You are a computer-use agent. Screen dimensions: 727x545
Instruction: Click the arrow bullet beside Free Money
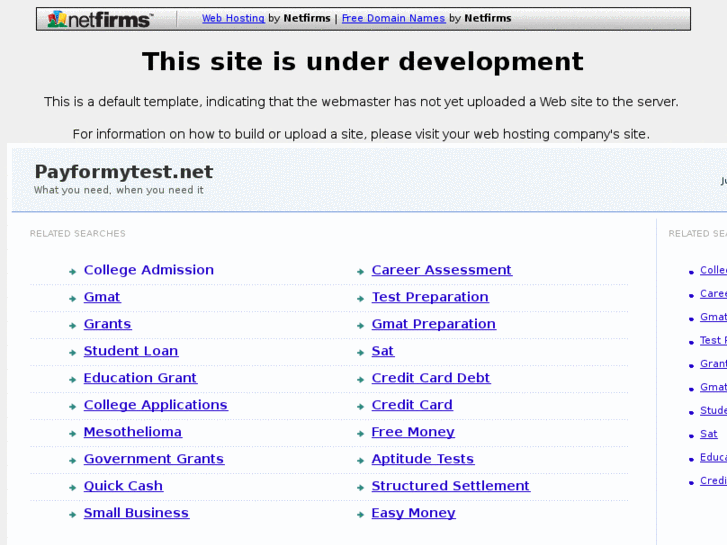pyautogui.click(x=360, y=434)
